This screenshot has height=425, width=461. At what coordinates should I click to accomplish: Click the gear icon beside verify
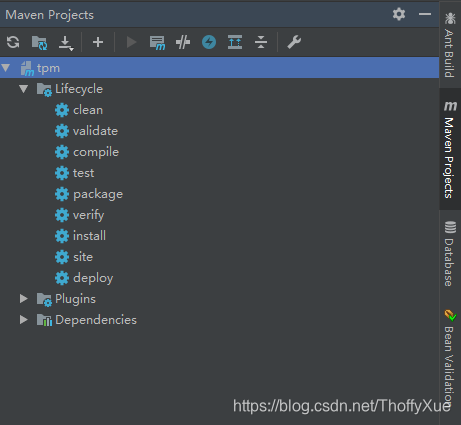point(62,215)
